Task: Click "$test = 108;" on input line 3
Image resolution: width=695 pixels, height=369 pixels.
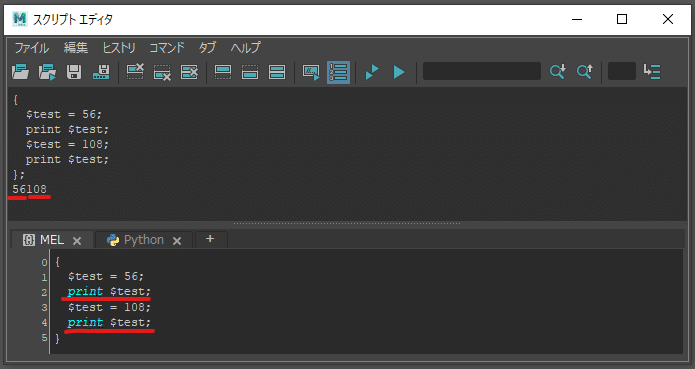Action: [x=109, y=307]
